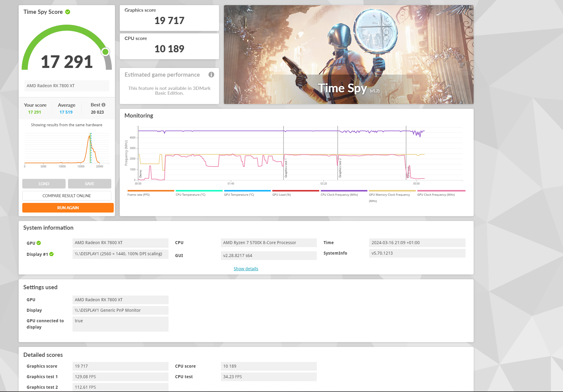Click the detailed Graphics score 19 717 field
The image size is (563, 392).
[x=120, y=366]
